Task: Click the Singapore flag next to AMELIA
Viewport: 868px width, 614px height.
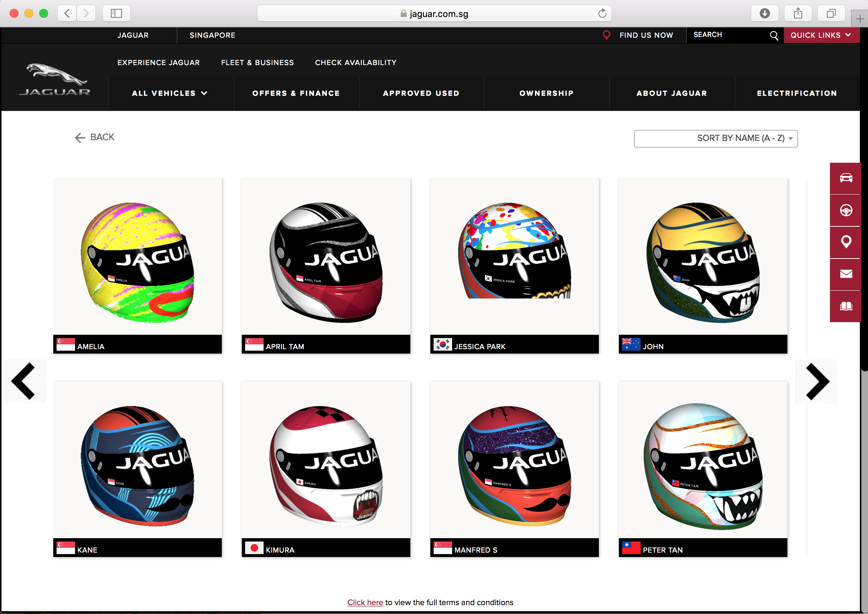Action: click(65, 344)
